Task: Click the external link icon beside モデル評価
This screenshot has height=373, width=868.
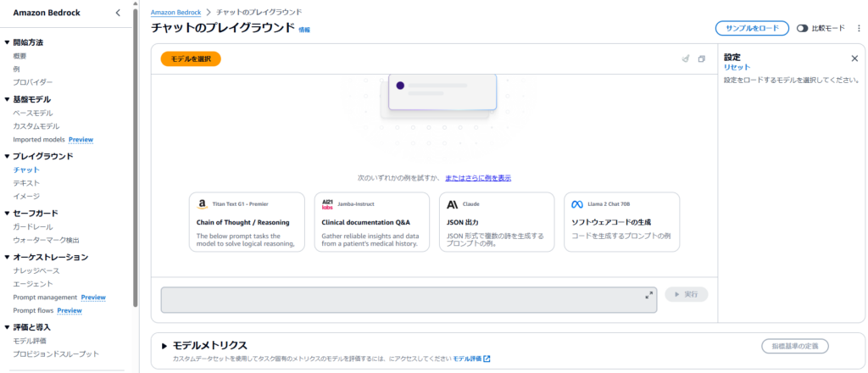Action: [487, 359]
